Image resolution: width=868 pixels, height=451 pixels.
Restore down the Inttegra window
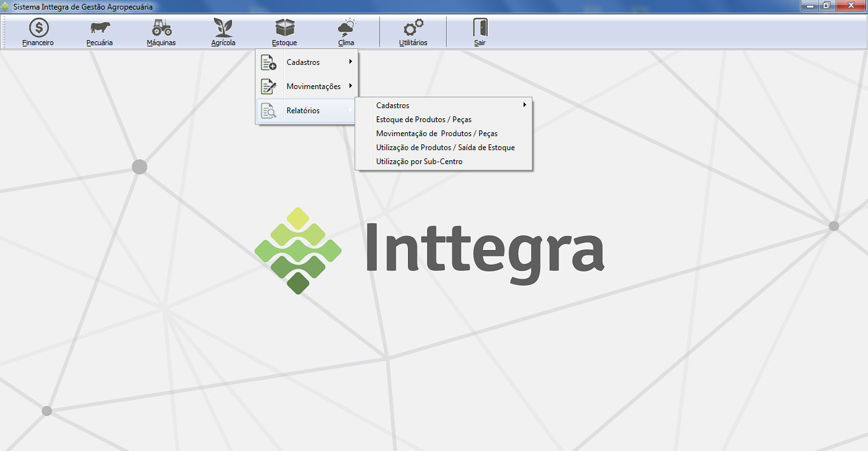(x=827, y=6)
